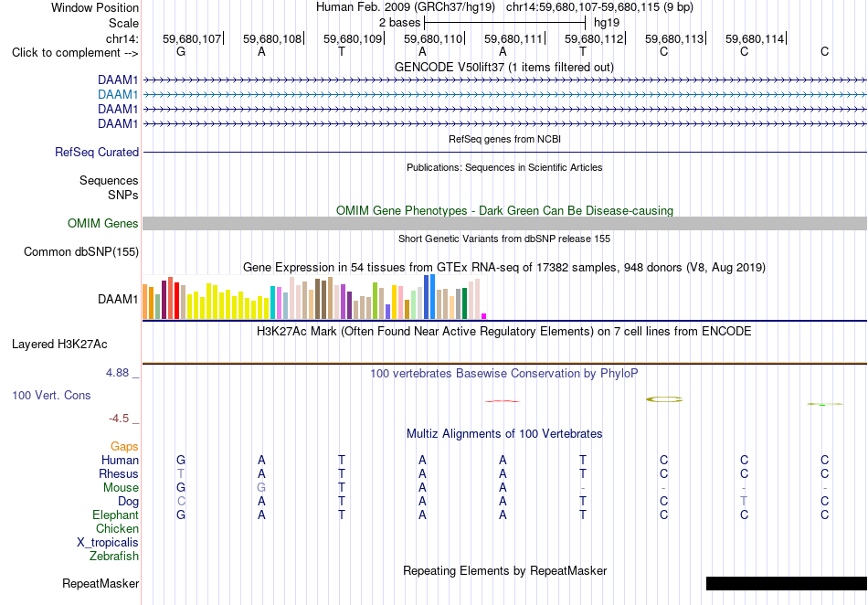Click the -4.5 conservation scale minimum
Image resolution: width=868 pixels, height=605 pixels.
(119, 419)
